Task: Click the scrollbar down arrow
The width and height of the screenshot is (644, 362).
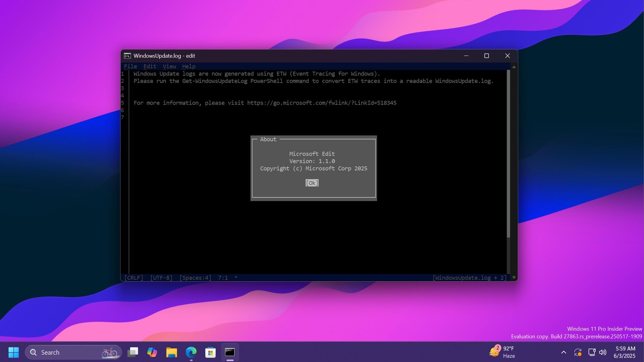Action: coord(514,278)
